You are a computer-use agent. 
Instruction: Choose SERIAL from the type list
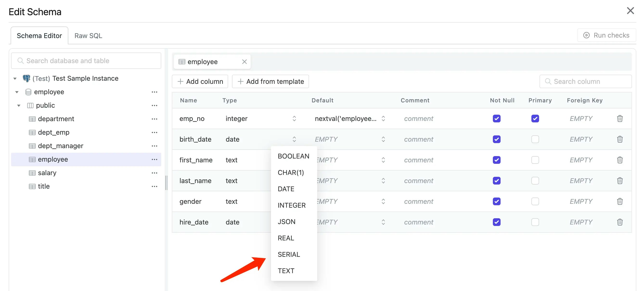click(x=294, y=254)
